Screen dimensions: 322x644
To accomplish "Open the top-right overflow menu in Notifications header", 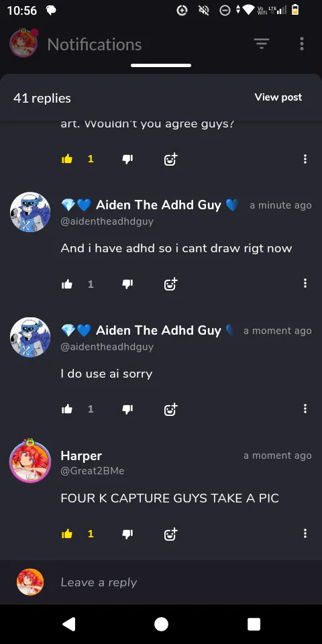I will pyautogui.click(x=302, y=44).
